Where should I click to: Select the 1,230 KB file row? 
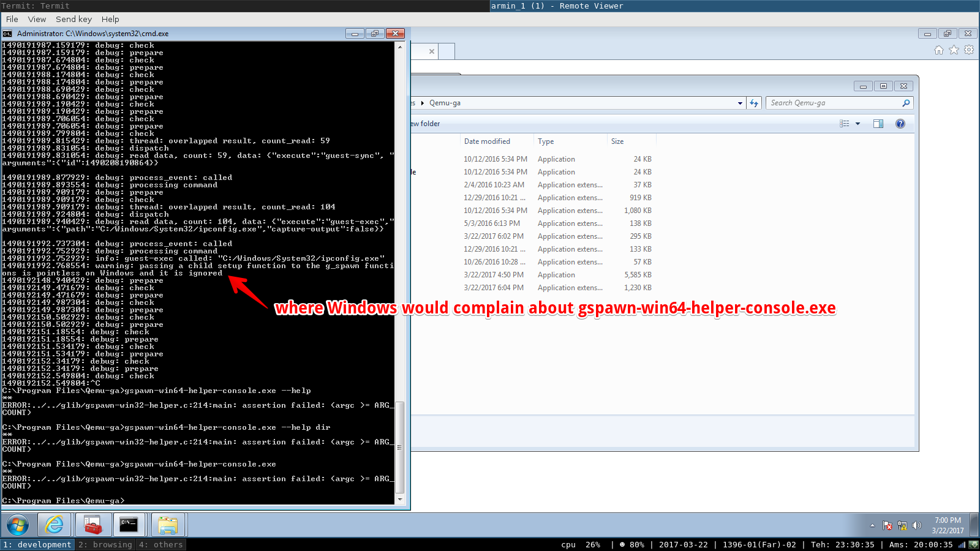tap(532, 288)
